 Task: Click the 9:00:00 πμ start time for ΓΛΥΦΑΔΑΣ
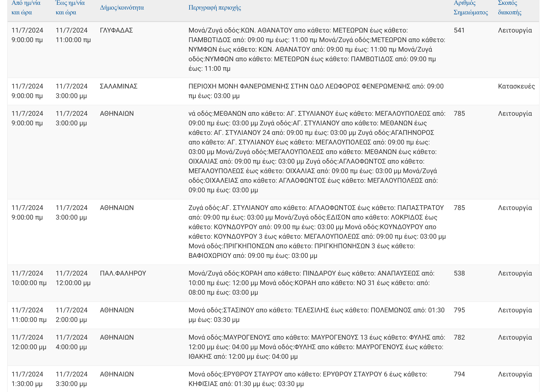click(x=27, y=35)
